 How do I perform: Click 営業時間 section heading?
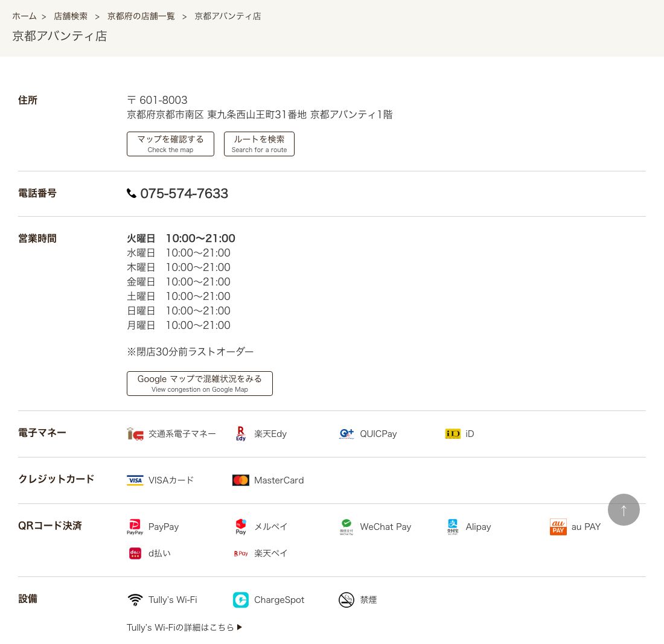coord(37,239)
